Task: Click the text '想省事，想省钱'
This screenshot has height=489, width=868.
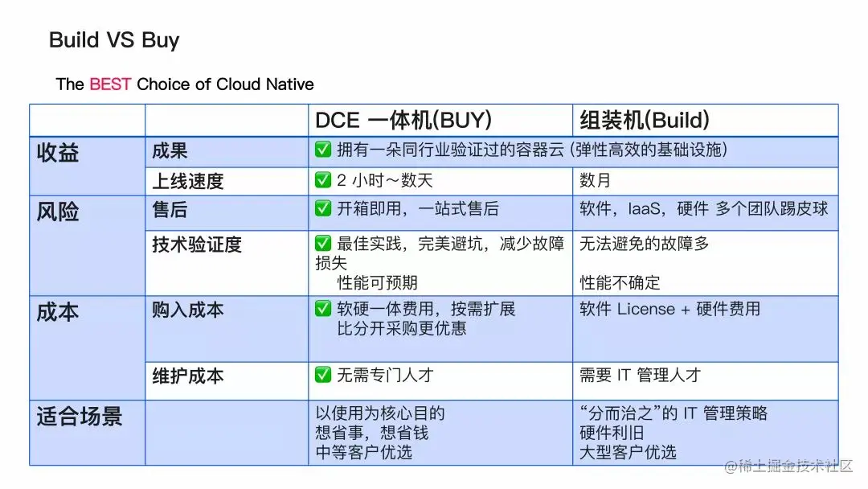Action: click(x=372, y=433)
